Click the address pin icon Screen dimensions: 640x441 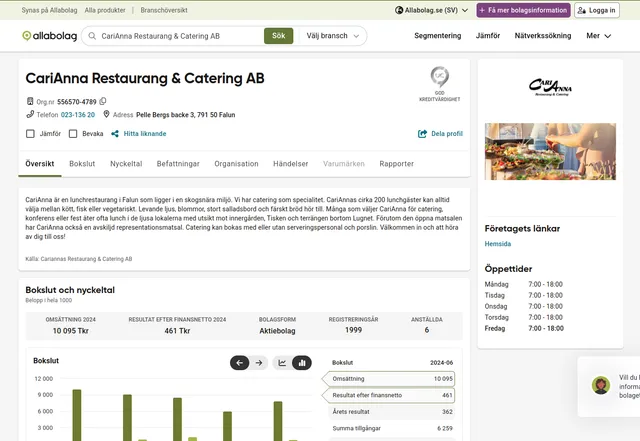(106, 114)
